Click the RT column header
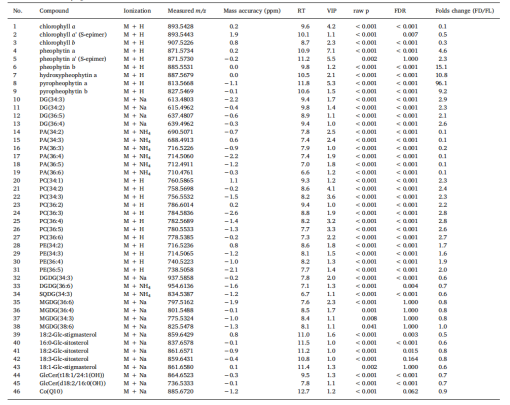 tap(301, 11)
